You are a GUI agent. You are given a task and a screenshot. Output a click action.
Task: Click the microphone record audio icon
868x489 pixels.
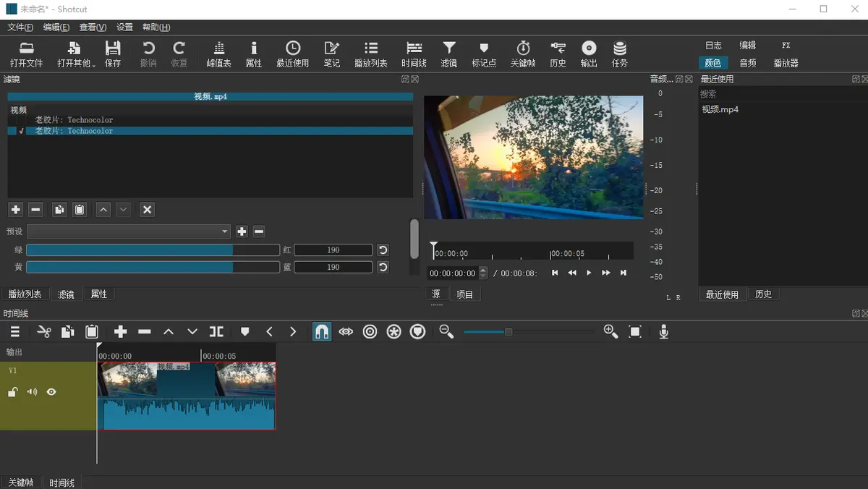click(663, 331)
